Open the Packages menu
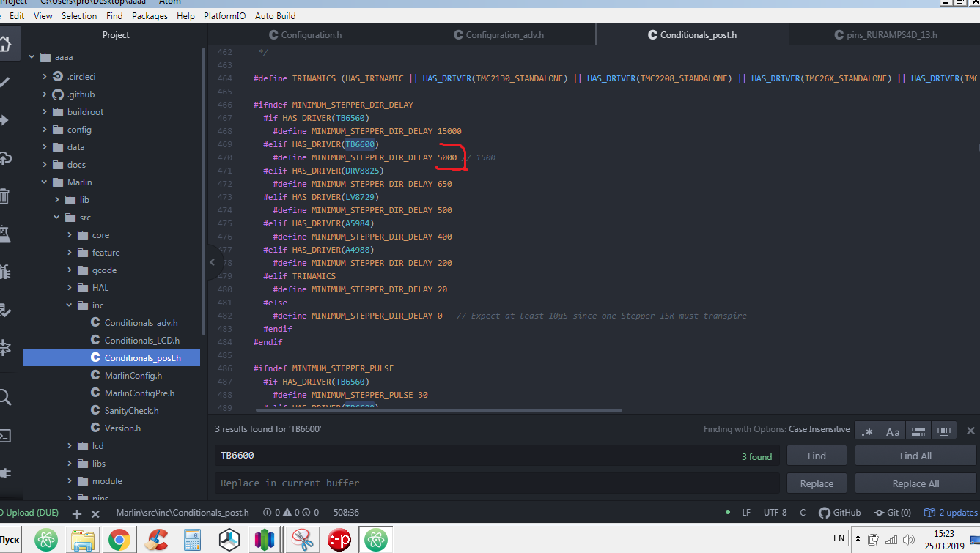Viewport: 980px width, 553px height. click(x=150, y=15)
